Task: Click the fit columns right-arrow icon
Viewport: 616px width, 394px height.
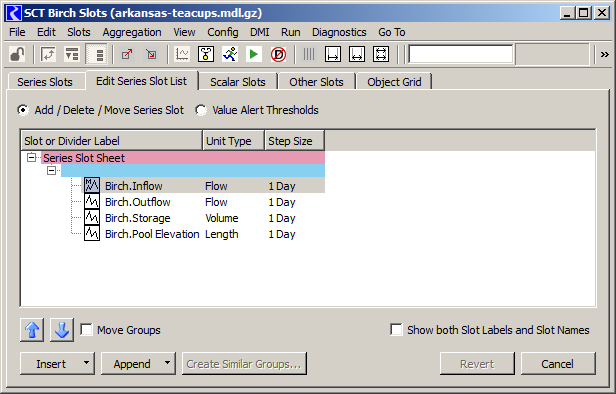Action: tap(333, 54)
